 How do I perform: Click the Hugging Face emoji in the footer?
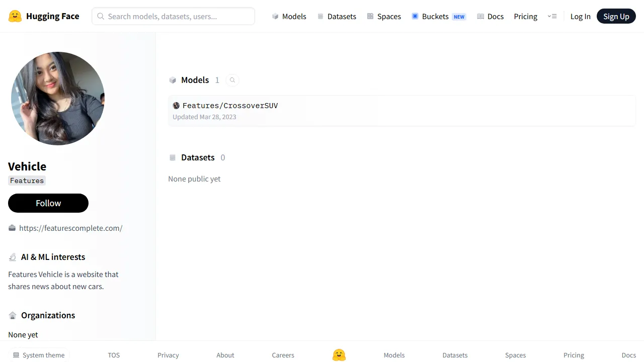tap(339, 355)
